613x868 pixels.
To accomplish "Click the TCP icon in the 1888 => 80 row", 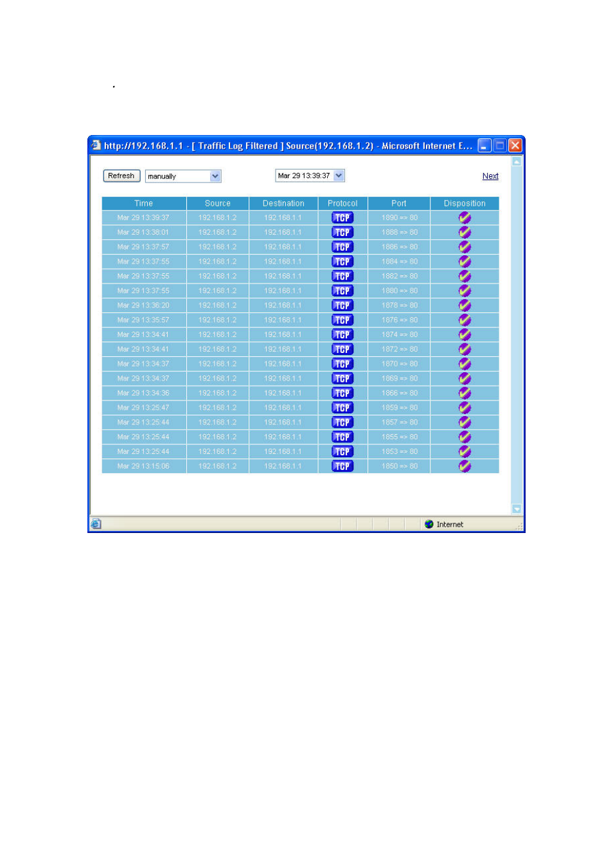I will coord(342,233).
